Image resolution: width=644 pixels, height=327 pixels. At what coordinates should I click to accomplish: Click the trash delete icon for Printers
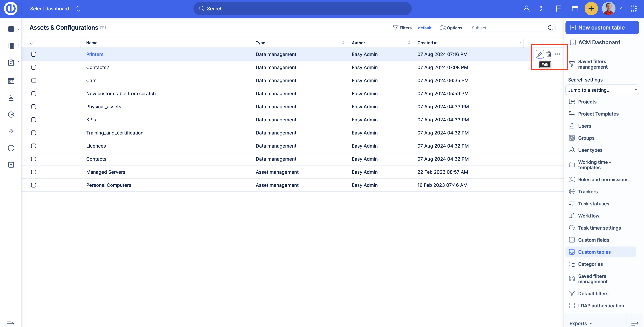point(549,54)
